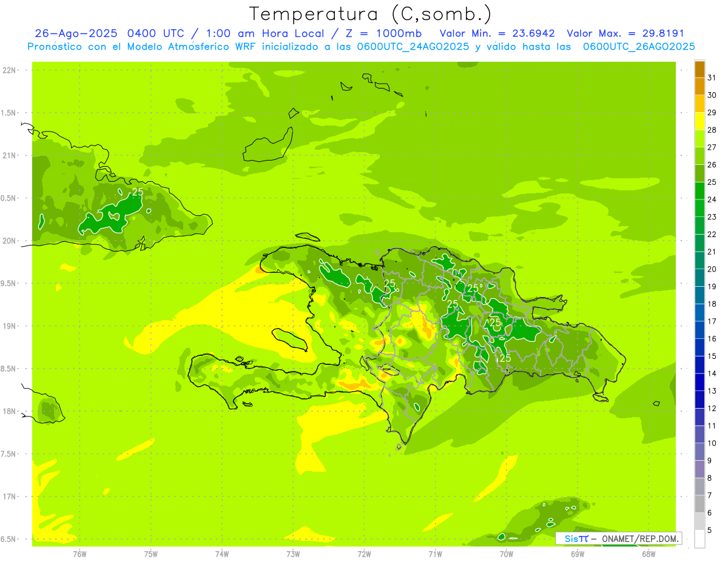This screenshot has width=728, height=562.
Task: Click the '19N' latitude label
Action: tap(9, 326)
